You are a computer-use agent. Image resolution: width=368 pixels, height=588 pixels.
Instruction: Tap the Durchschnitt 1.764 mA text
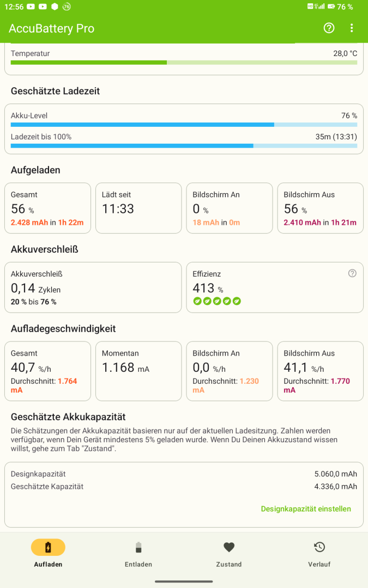tap(44, 385)
